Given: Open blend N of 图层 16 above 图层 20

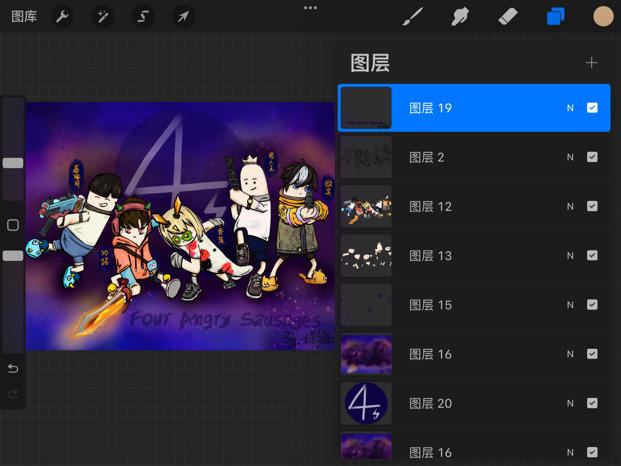Looking at the screenshot, I should [570, 354].
